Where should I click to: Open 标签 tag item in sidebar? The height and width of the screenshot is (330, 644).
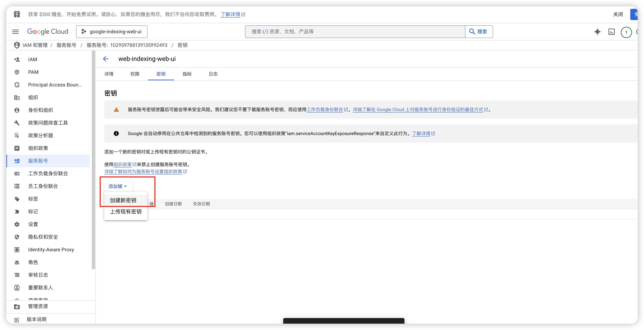(x=48, y=199)
